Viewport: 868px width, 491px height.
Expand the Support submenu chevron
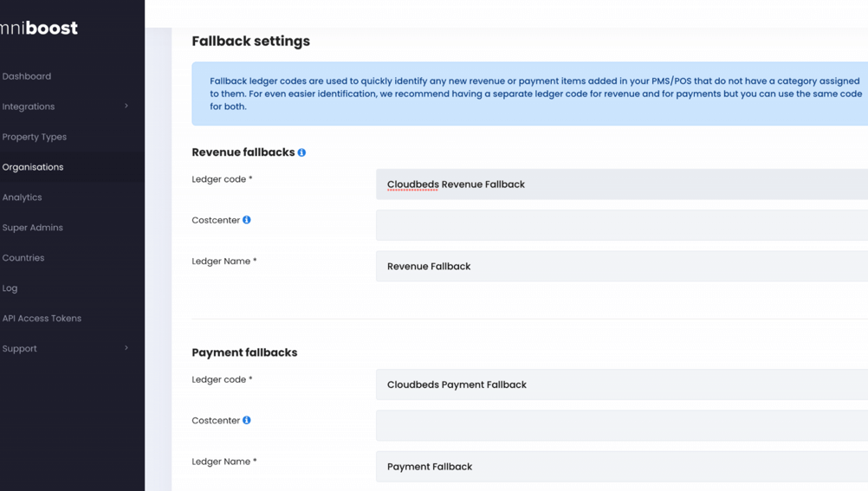(x=126, y=348)
